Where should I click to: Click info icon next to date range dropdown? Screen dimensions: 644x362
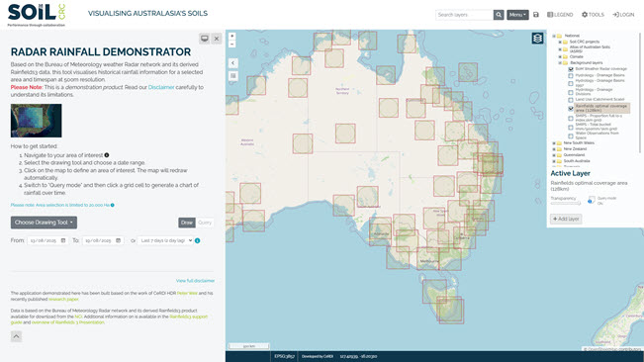pyautogui.click(x=198, y=240)
